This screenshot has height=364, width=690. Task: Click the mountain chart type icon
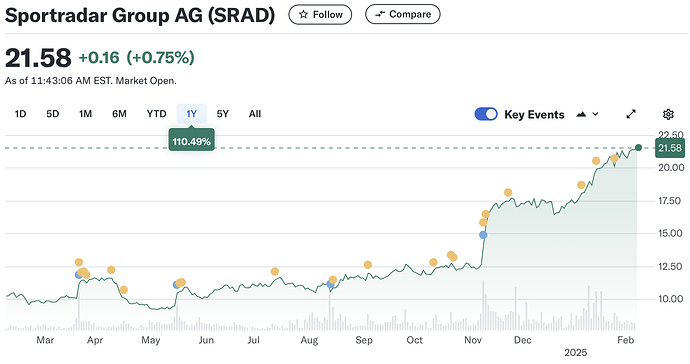581,114
